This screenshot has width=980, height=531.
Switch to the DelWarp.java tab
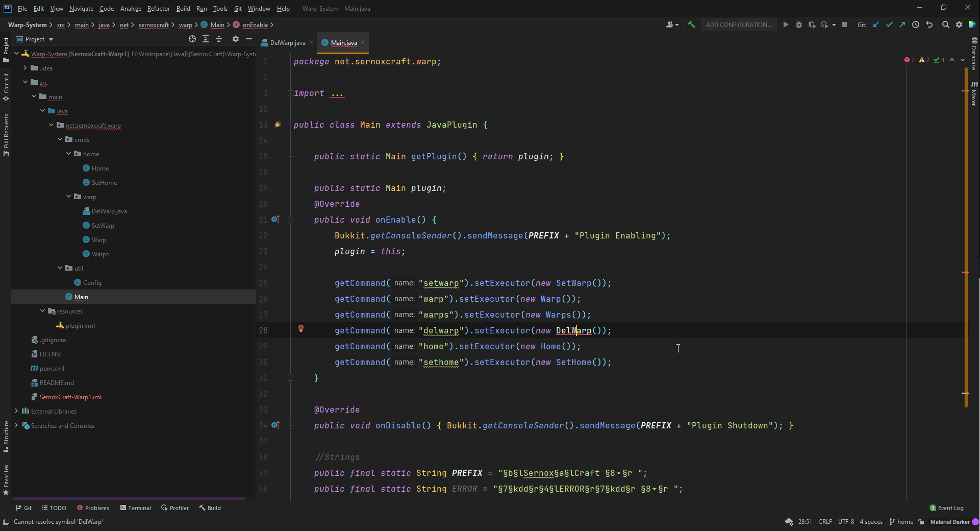tap(287, 43)
